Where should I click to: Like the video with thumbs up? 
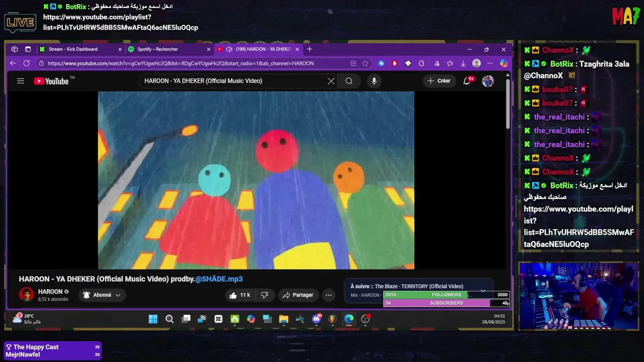[240, 295]
